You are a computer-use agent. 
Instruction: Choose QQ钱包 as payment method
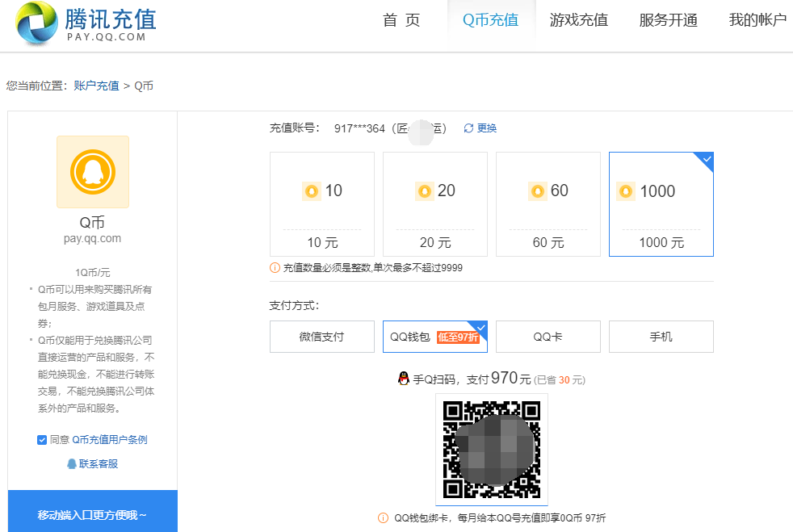pos(435,337)
